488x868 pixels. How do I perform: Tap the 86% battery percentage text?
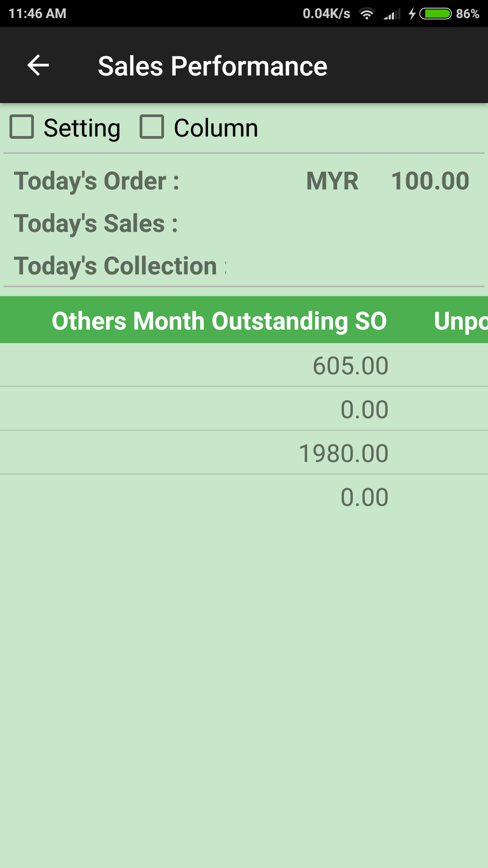pyautogui.click(x=467, y=14)
